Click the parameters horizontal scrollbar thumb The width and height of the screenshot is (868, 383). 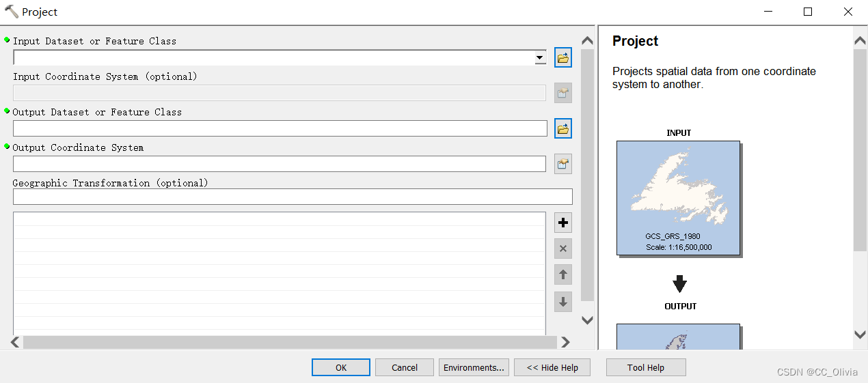tap(290, 342)
